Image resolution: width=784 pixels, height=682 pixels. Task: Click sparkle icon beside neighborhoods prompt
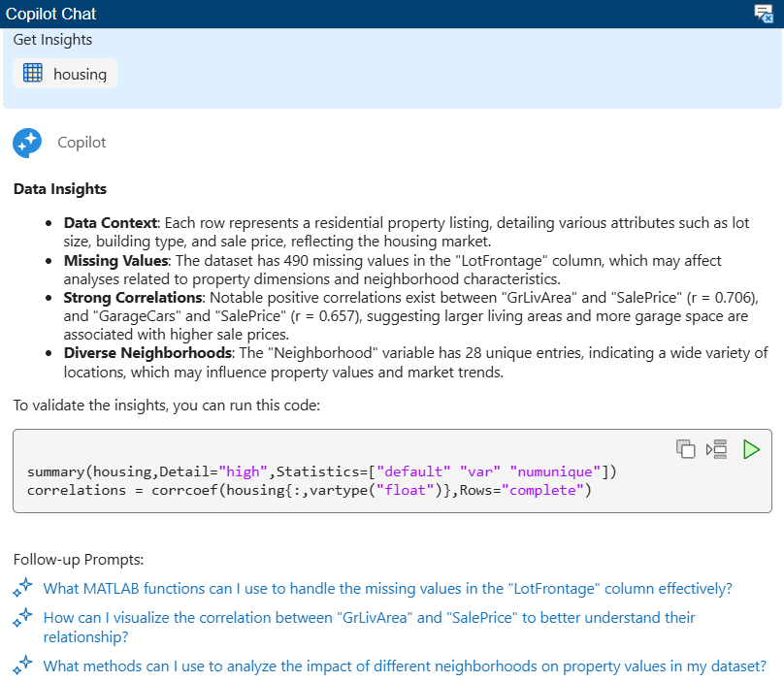[23, 666]
